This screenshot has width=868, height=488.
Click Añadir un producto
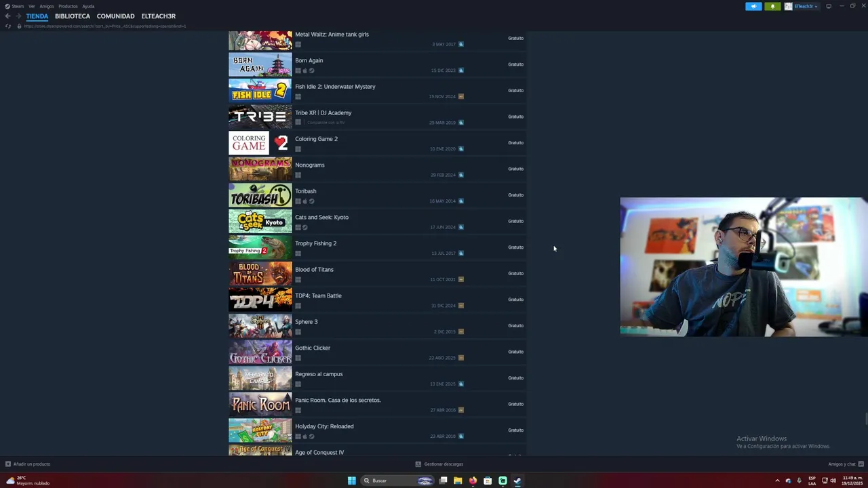click(28, 464)
